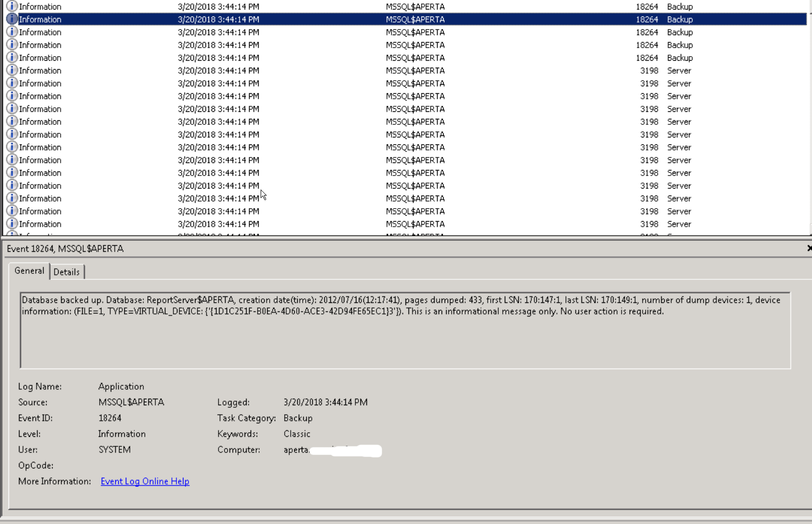Screen dimensions: 812x524
Task: Click inside the event description text box
Action: coord(405,330)
